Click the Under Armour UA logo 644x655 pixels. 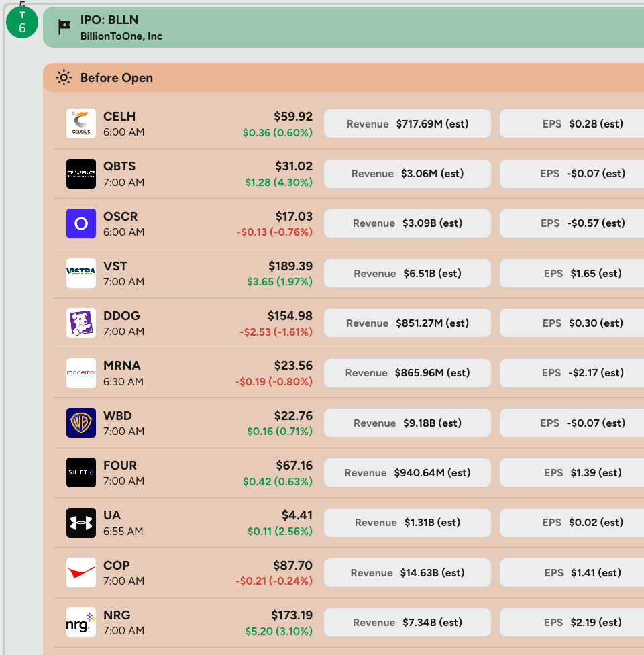[x=81, y=523]
